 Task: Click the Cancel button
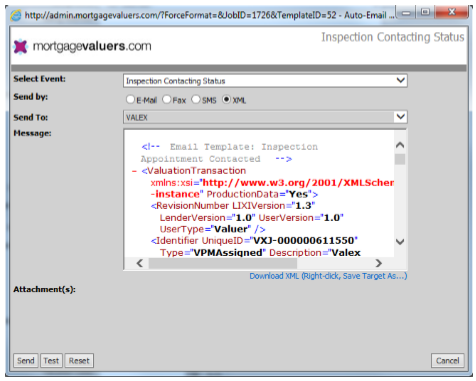point(447,361)
